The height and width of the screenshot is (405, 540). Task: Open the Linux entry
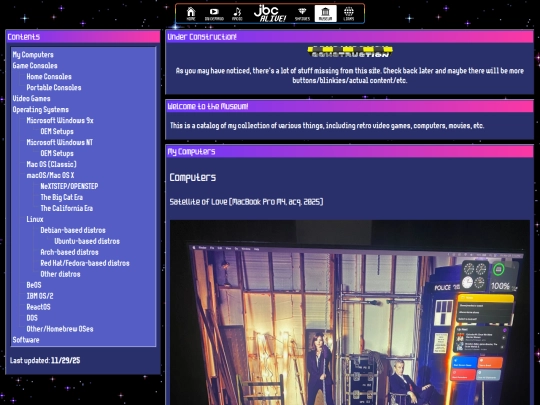(x=35, y=219)
